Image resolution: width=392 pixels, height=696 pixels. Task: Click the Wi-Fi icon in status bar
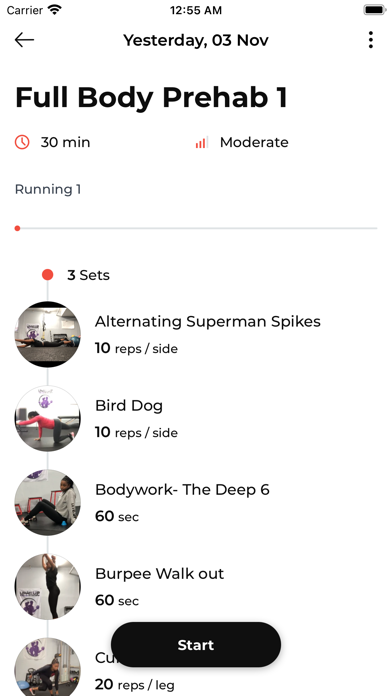(x=55, y=10)
